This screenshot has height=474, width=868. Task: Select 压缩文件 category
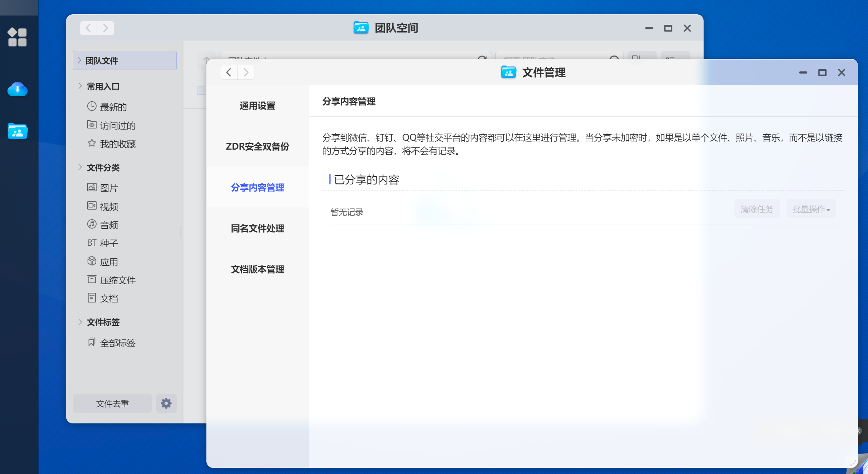click(118, 280)
